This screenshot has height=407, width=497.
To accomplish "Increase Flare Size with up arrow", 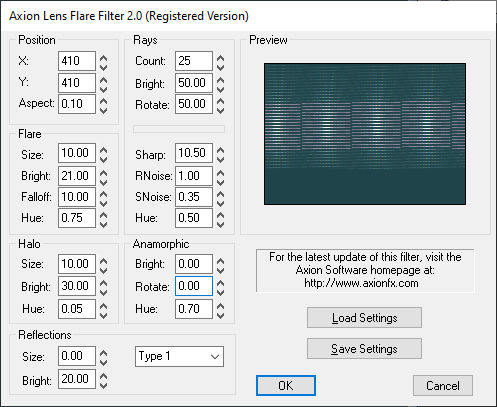I will [x=104, y=150].
